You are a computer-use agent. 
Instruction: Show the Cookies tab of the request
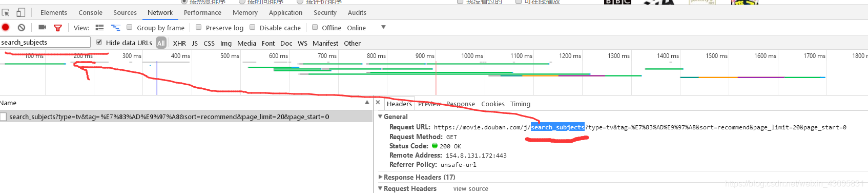pos(493,104)
